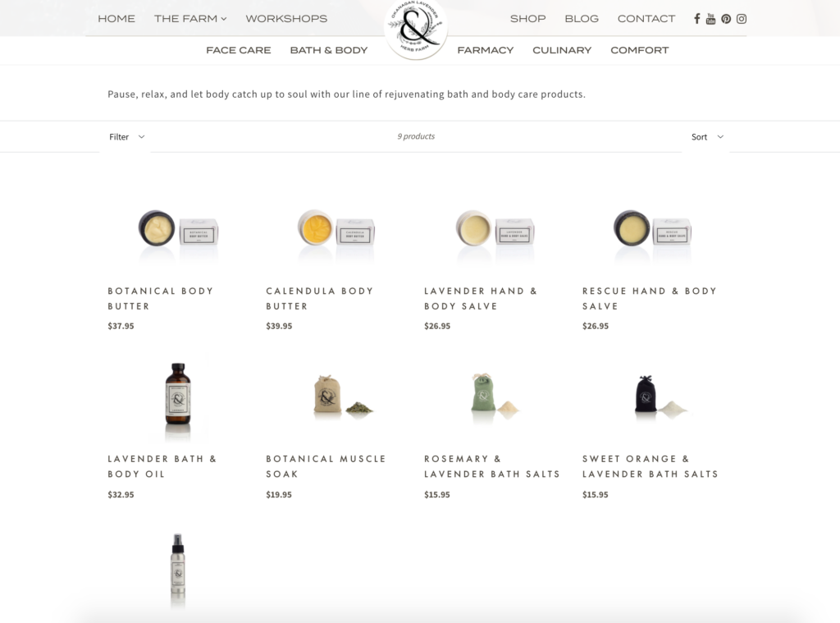Open the Facebook page icon

(696, 19)
